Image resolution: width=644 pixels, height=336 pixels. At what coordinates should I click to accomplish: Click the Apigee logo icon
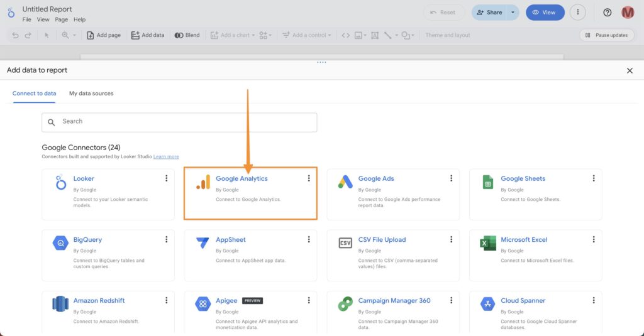pos(203,304)
